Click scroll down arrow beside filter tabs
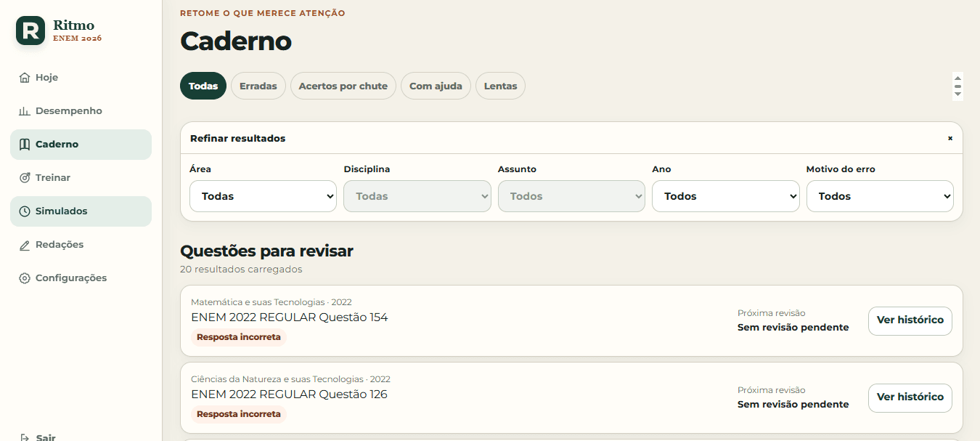This screenshot has width=980, height=441. (957, 94)
